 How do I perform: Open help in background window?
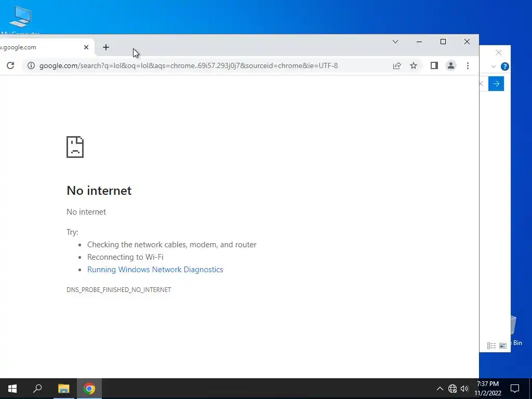click(505, 66)
